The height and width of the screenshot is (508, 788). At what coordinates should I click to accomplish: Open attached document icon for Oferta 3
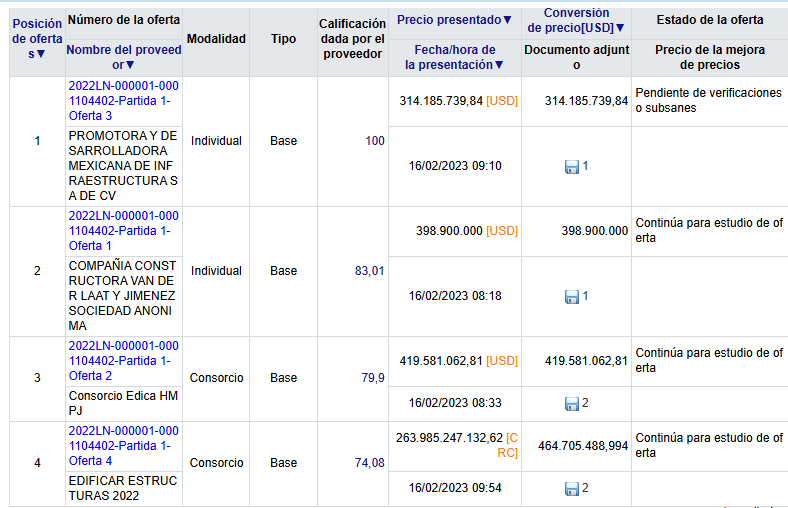[572, 167]
